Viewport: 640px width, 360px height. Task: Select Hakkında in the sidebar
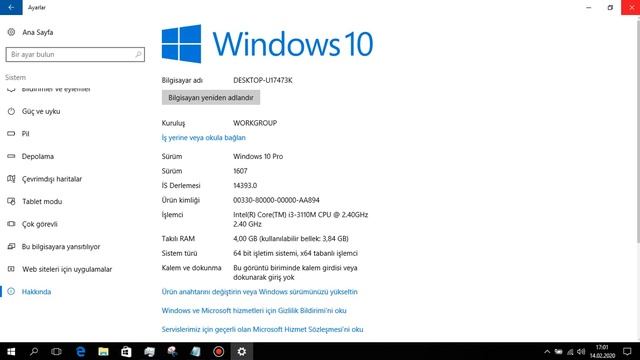coord(36,291)
